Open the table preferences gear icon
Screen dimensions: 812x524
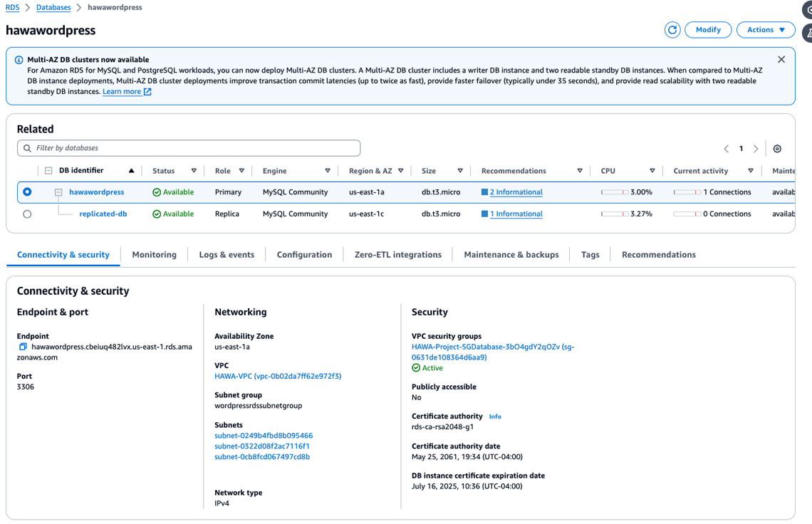point(777,149)
